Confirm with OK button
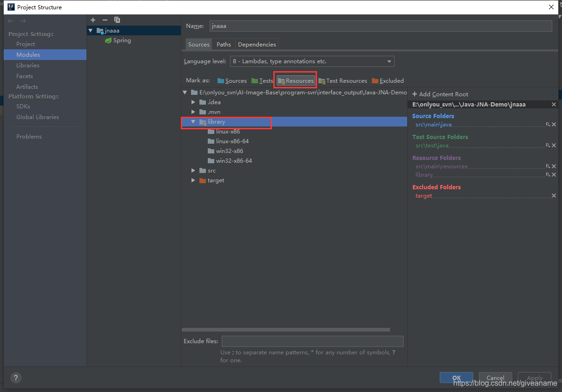This screenshot has height=392, width=562. [x=456, y=378]
